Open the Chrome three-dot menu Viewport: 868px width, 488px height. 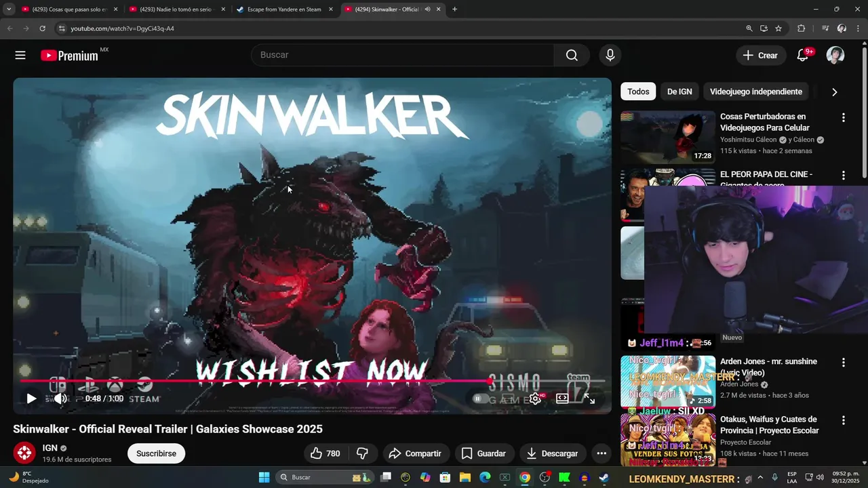[x=858, y=28]
